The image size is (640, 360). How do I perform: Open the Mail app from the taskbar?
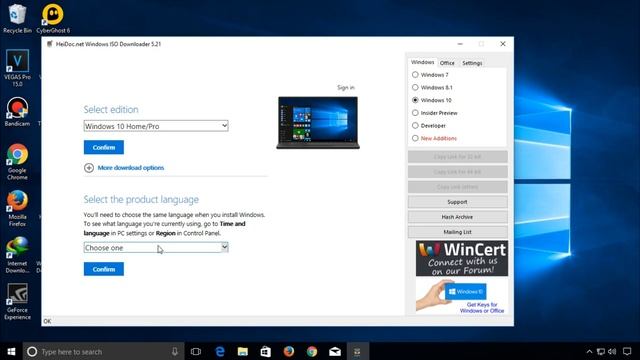pyautogui.click(x=335, y=351)
